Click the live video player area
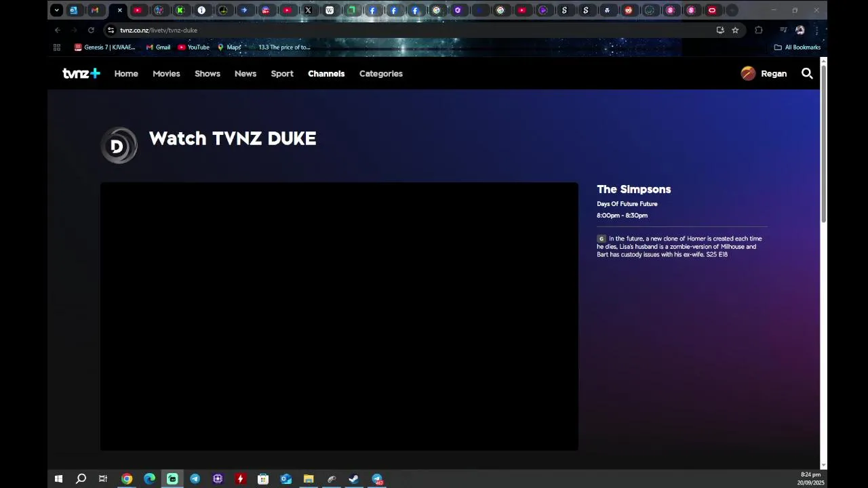Image resolution: width=868 pixels, height=488 pixels. (339, 317)
